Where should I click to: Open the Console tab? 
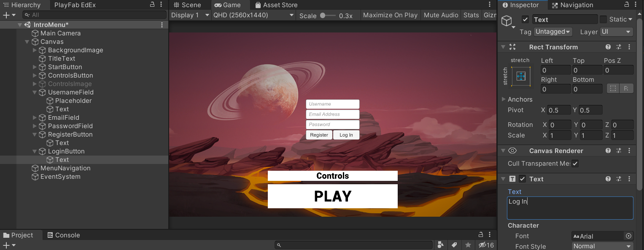pyautogui.click(x=63, y=235)
